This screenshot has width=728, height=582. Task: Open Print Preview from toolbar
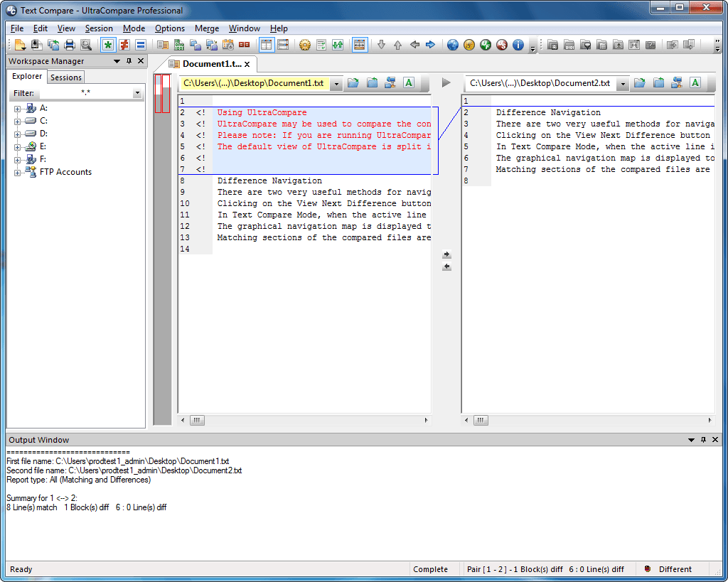86,45
